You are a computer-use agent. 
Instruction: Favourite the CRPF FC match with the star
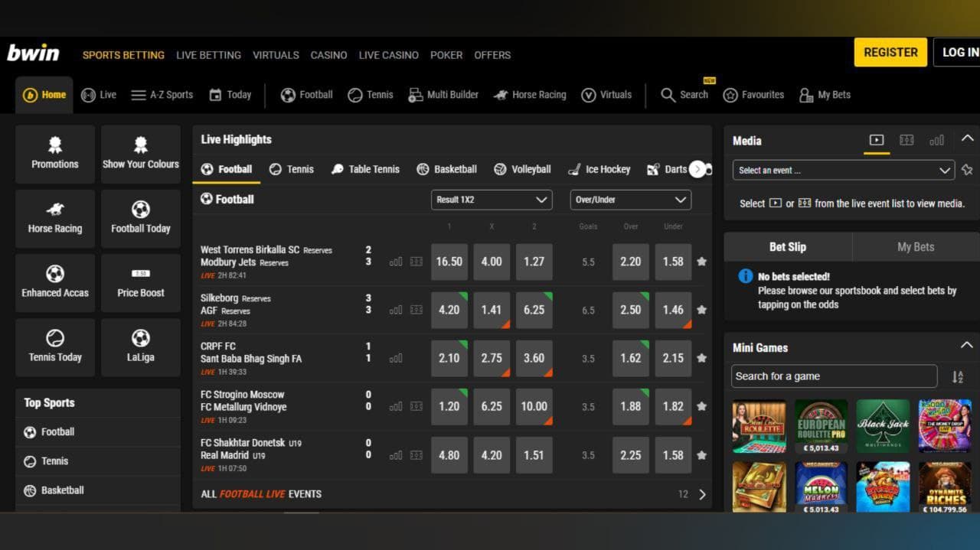pyautogui.click(x=701, y=357)
